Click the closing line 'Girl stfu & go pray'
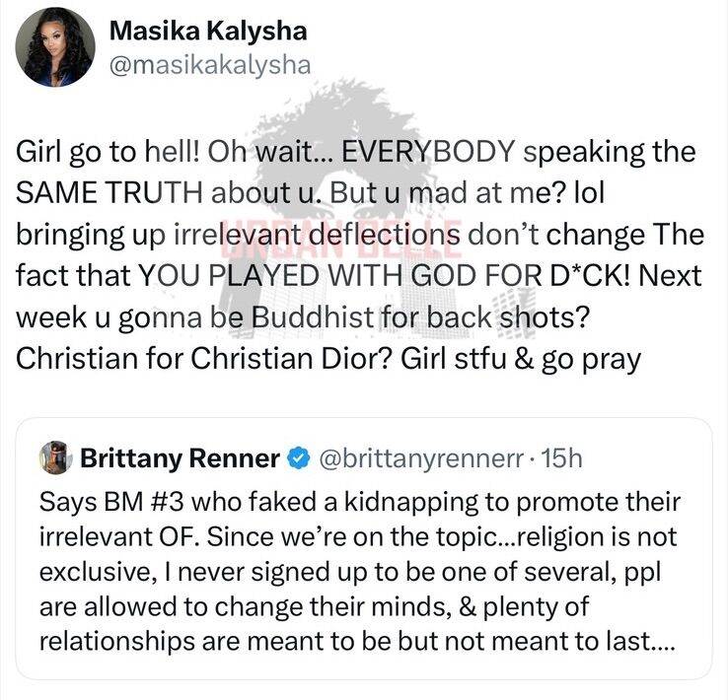Viewport: 728px width, 700px height. pyautogui.click(x=521, y=360)
